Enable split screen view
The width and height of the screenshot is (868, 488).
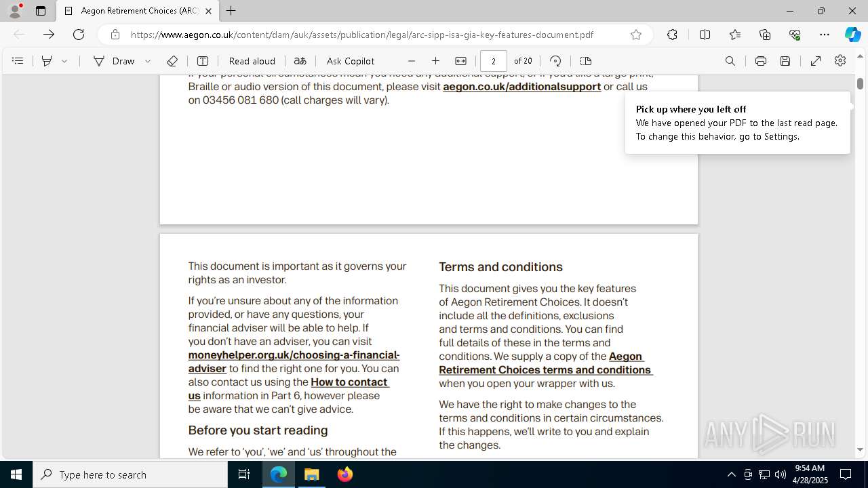705,35
